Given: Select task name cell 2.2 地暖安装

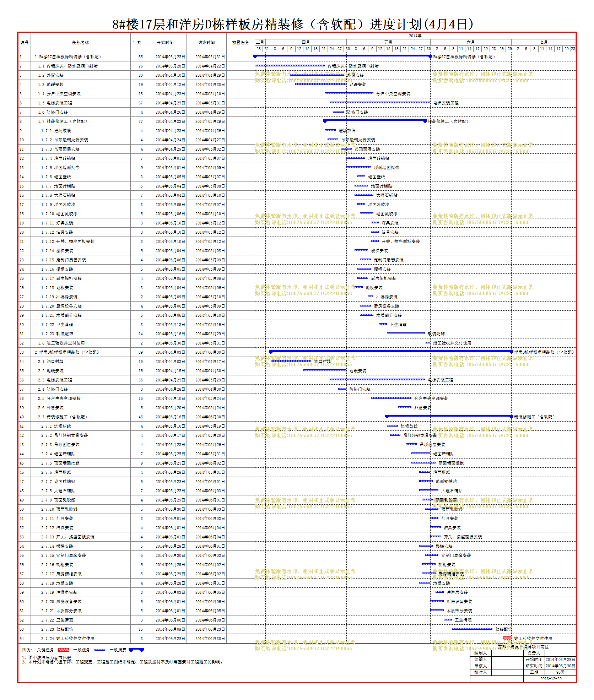Looking at the screenshot, I should click(x=80, y=371).
